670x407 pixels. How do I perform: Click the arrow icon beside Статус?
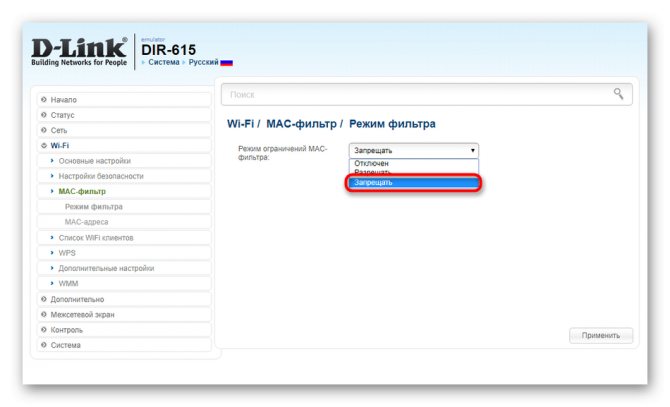click(x=44, y=115)
